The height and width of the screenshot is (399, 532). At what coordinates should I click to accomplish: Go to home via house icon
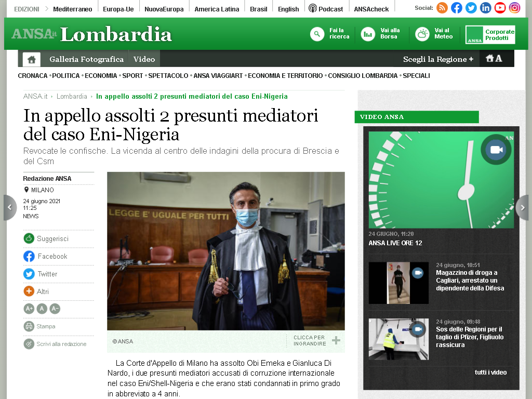pyautogui.click(x=32, y=59)
